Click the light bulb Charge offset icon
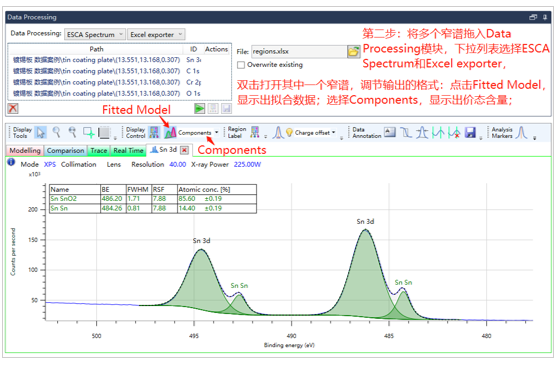Viewport: 560px width, 365px height. (289, 132)
